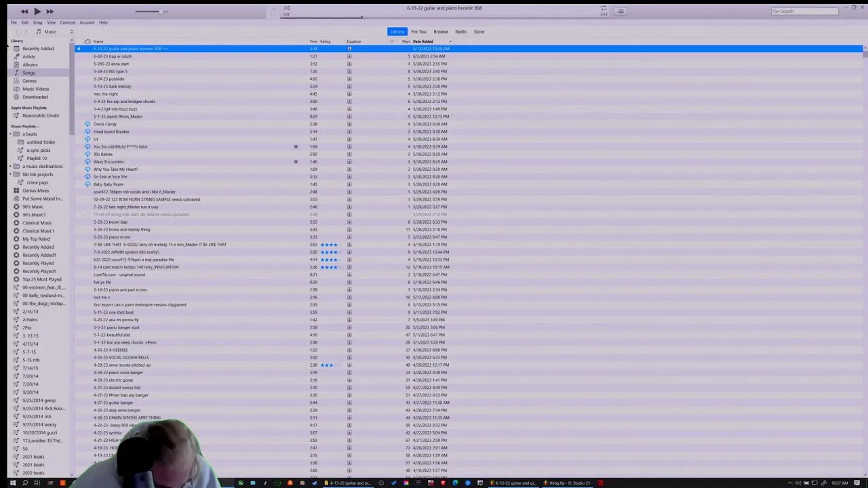Image resolution: width=868 pixels, height=488 pixels.
Task: Open the Genius Mixes playlist
Action: coord(35,191)
